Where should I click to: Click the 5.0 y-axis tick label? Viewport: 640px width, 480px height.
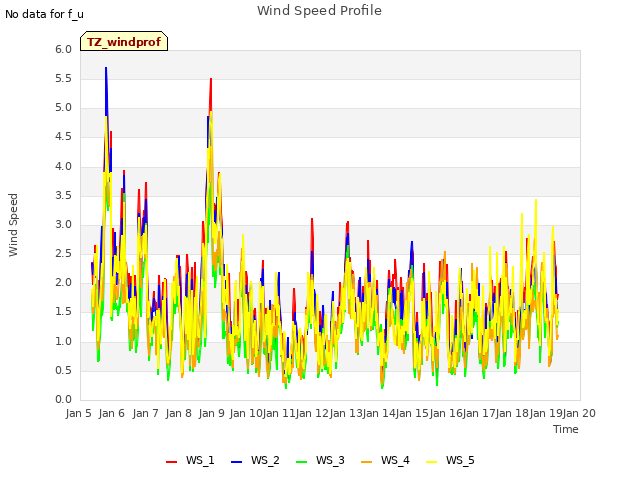pyautogui.click(x=63, y=108)
